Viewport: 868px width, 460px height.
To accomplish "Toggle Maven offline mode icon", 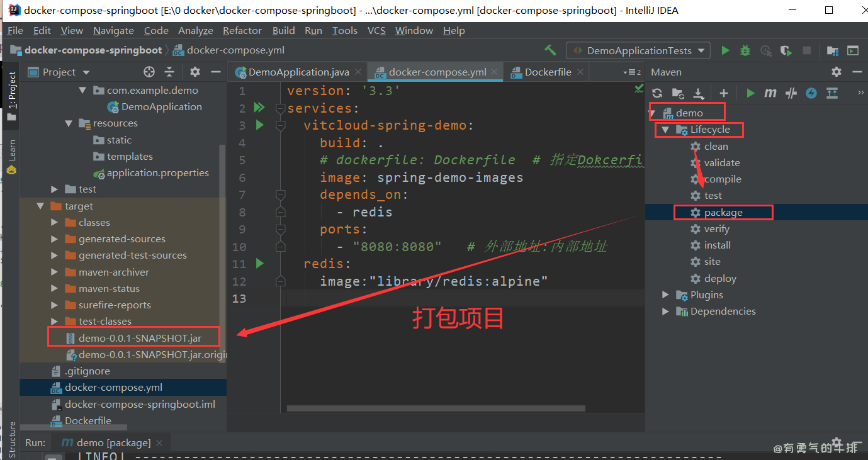I will click(792, 93).
